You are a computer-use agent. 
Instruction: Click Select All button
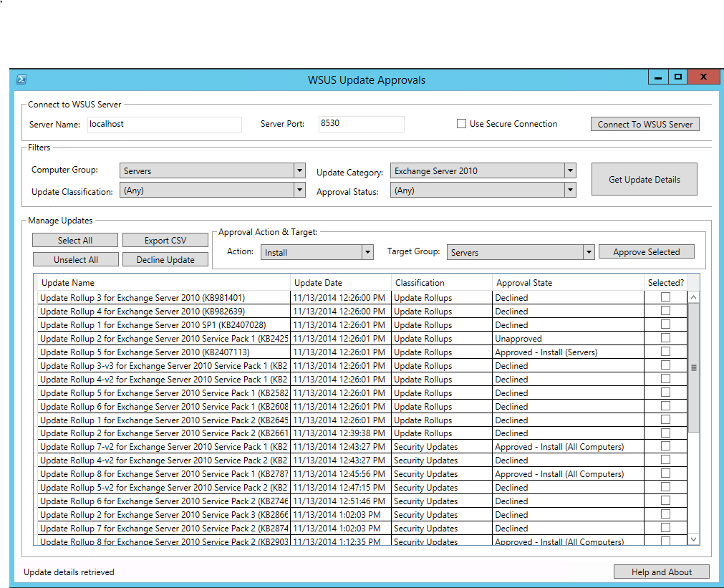pos(75,240)
